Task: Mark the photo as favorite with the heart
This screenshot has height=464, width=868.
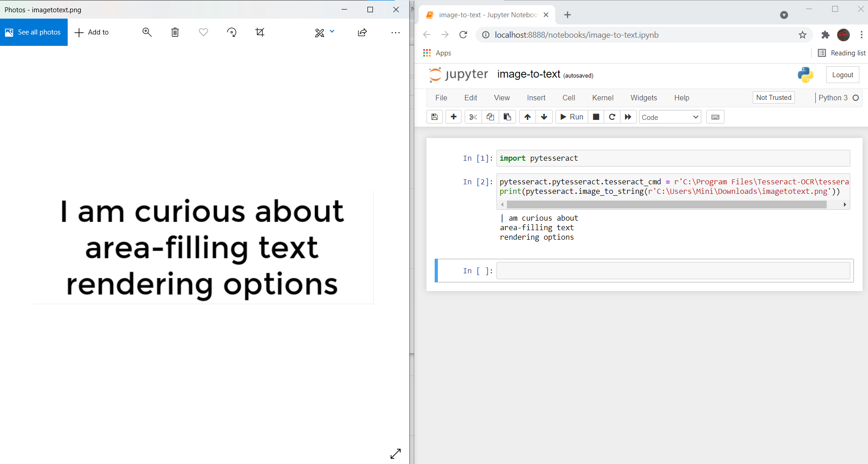Action: point(203,32)
